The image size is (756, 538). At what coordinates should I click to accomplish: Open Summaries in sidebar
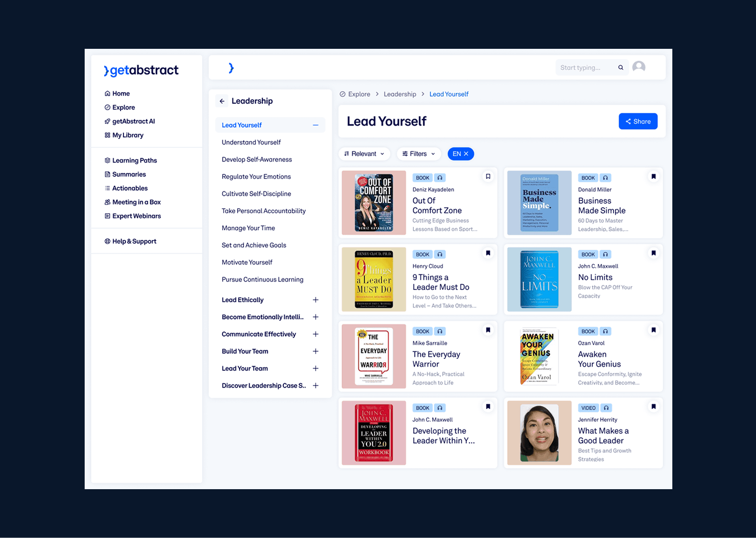125,174
